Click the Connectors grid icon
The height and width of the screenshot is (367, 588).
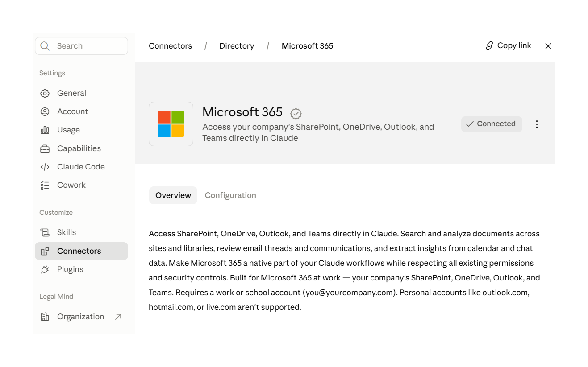[x=45, y=251]
